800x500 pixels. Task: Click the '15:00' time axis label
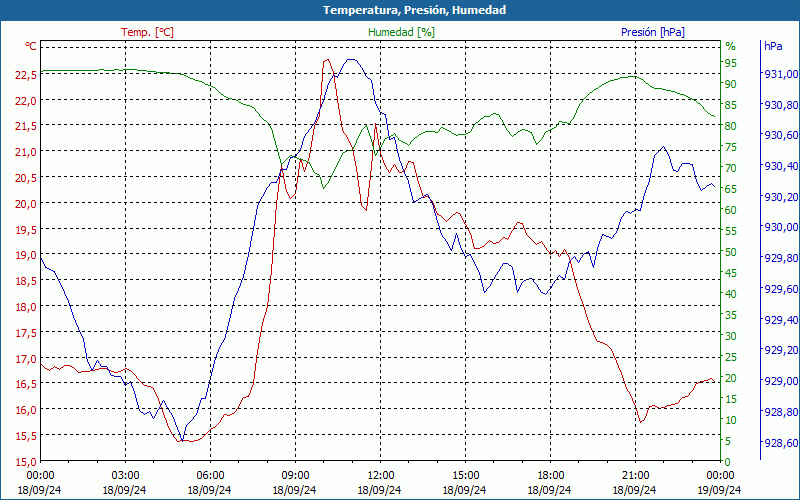click(x=465, y=476)
